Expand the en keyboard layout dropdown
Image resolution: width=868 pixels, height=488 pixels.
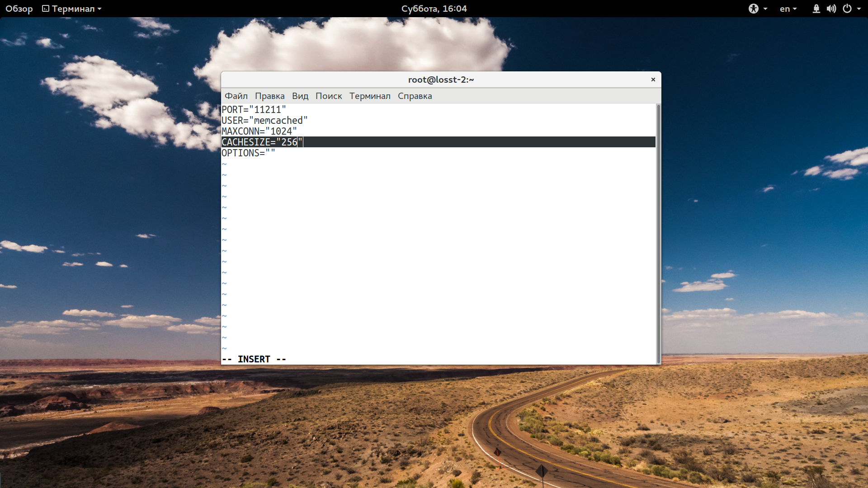[x=788, y=9]
